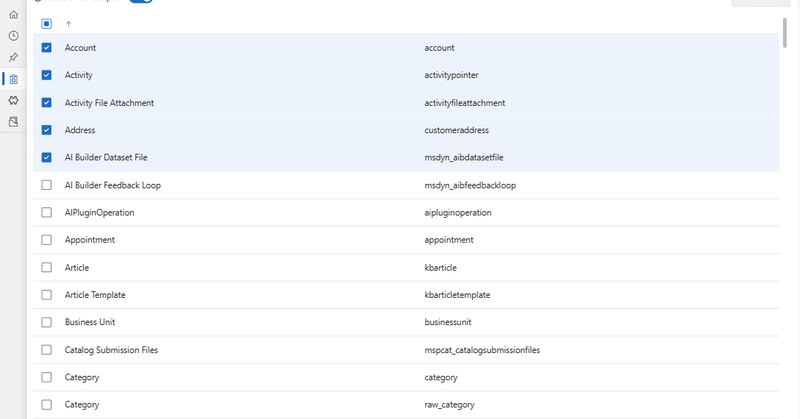Click the raw_category logical name
Screen dimensions: 800x419
pos(449,405)
